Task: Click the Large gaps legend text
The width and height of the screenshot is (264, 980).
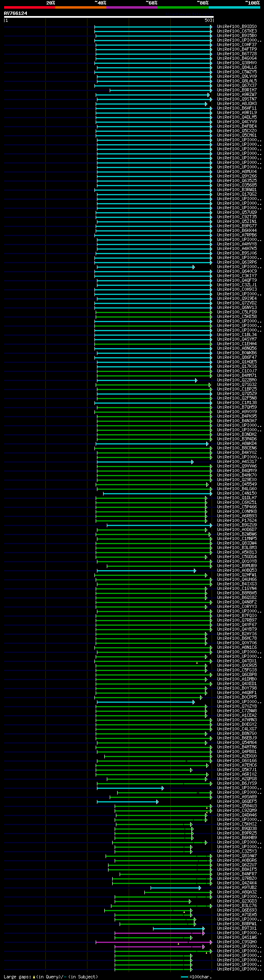Action: (51, 976)
